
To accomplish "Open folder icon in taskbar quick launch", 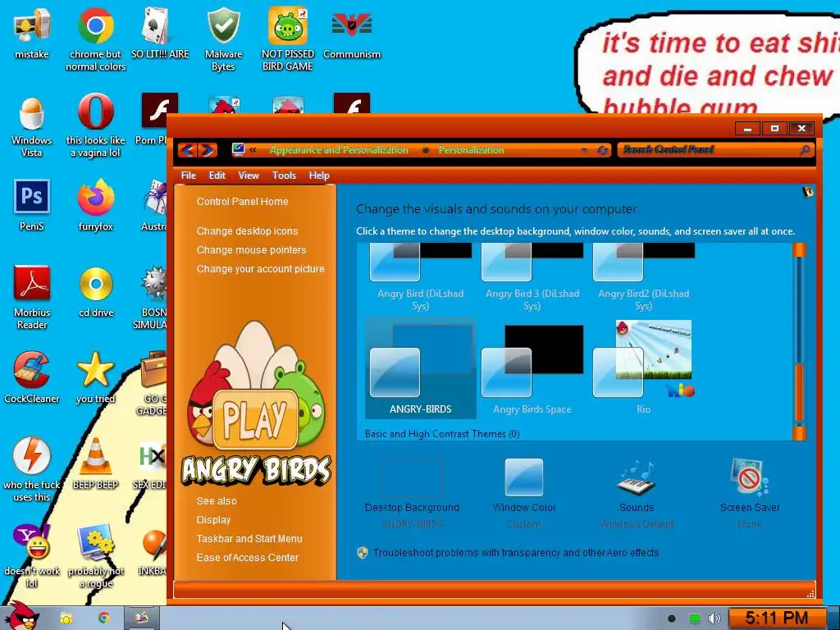I will coord(66,619).
